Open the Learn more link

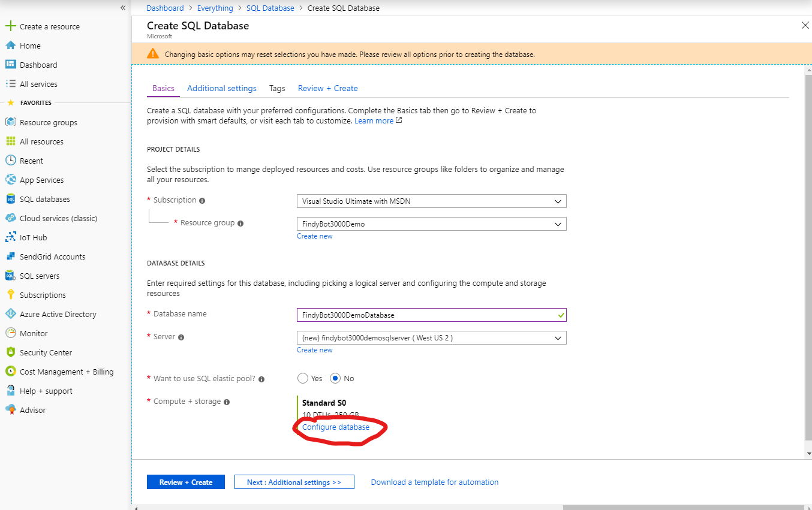pos(378,120)
